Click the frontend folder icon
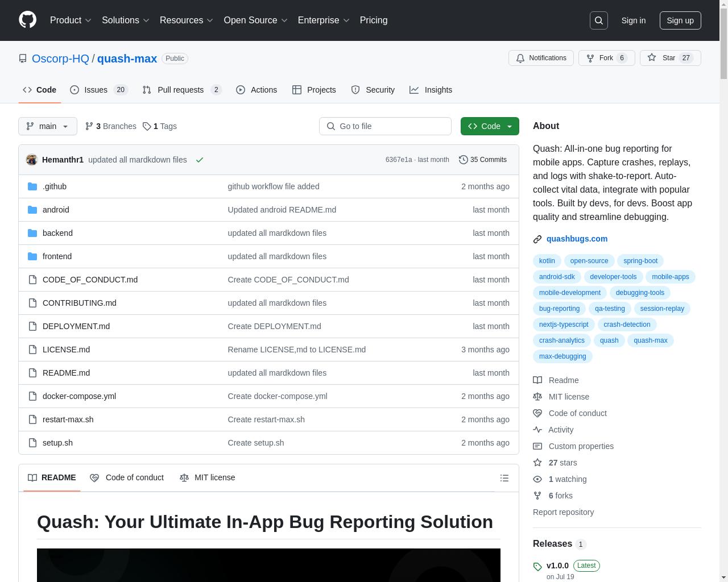This screenshot has height=582, width=728. tap(32, 256)
